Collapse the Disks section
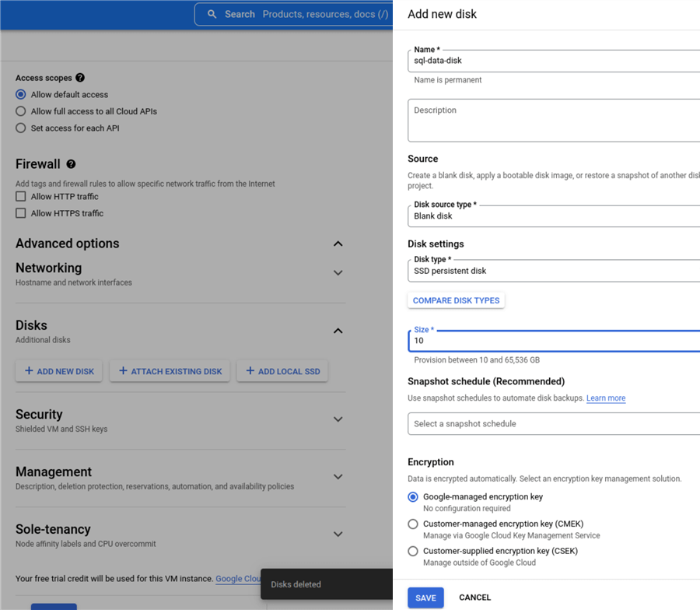The image size is (700, 610). click(x=338, y=331)
